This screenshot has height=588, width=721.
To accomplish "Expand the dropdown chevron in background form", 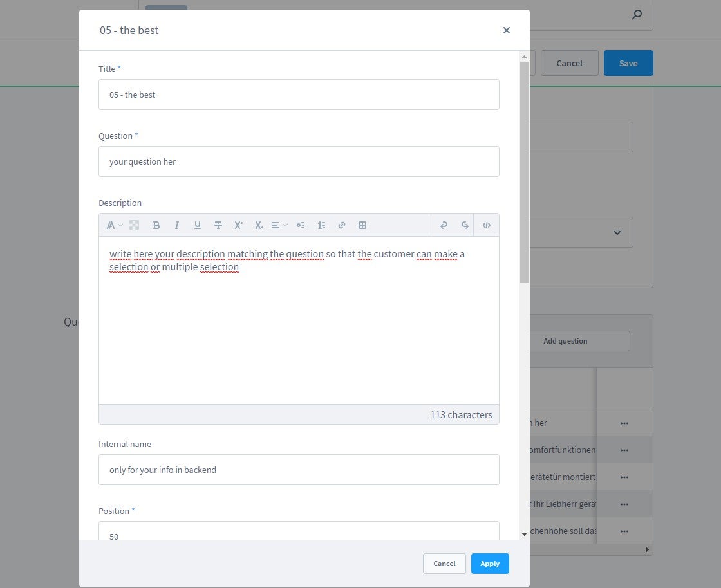I will (x=617, y=232).
